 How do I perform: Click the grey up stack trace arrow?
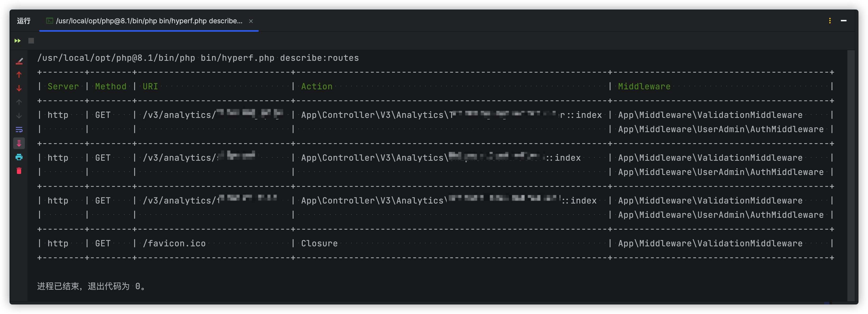19,102
